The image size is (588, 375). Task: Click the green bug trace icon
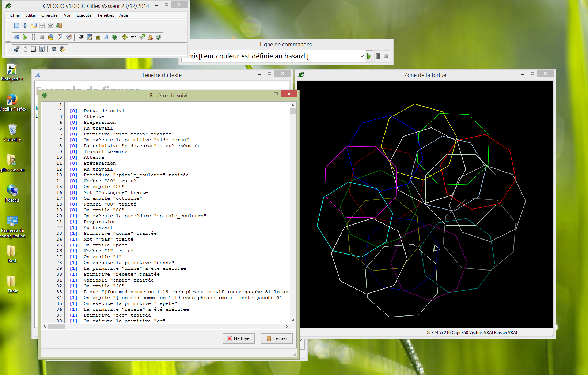coord(114,37)
